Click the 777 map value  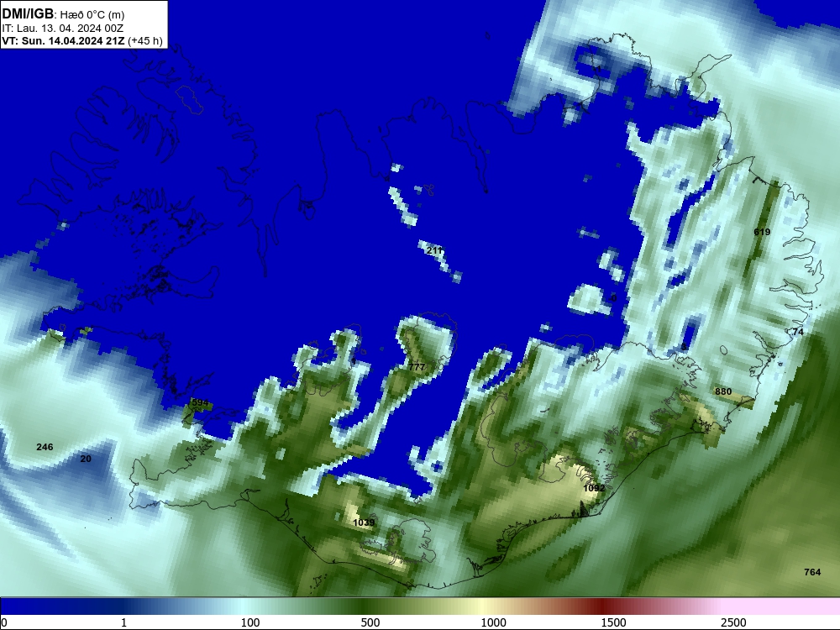[x=417, y=367]
